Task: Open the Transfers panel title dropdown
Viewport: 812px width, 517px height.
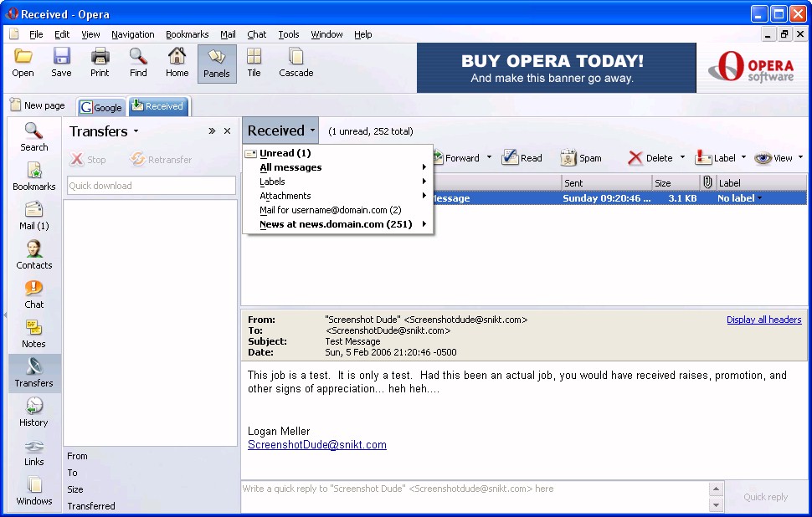Action: [136, 131]
